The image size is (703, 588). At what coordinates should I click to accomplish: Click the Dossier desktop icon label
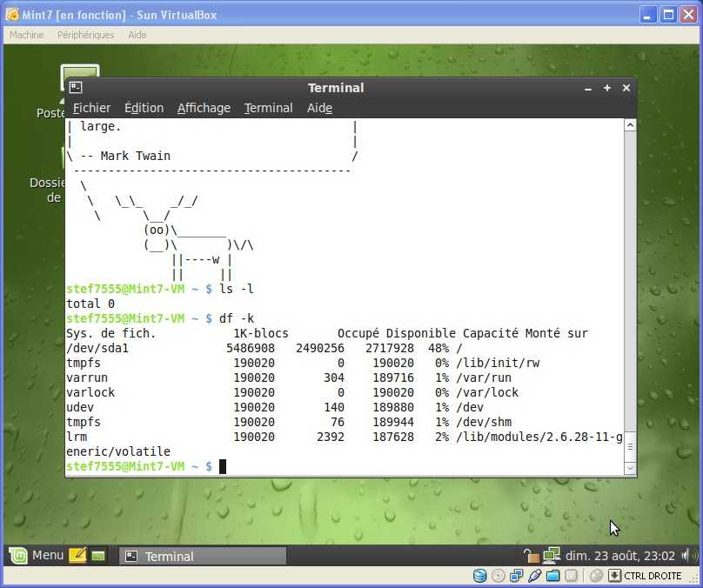pyautogui.click(x=47, y=190)
